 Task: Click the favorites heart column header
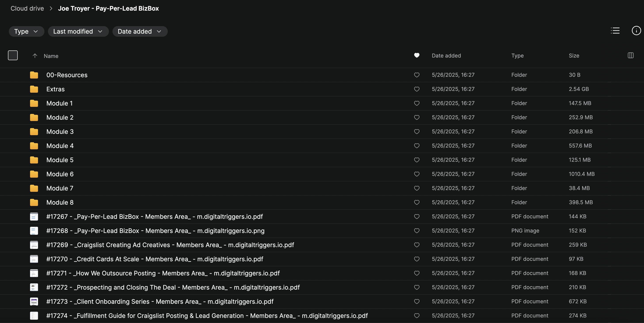click(x=417, y=55)
